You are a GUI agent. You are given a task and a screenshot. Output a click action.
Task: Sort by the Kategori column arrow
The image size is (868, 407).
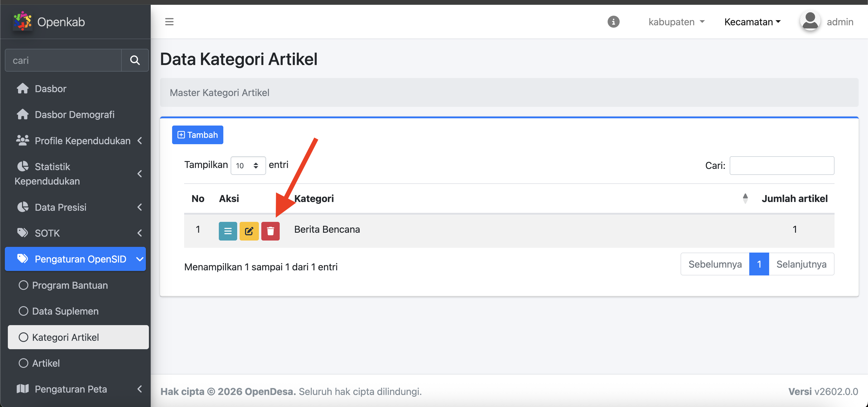point(745,199)
